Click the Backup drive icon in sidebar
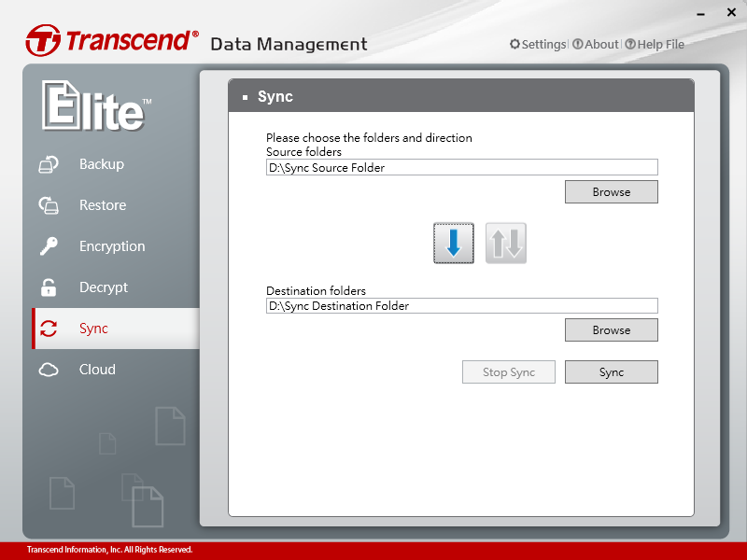The width and height of the screenshot is (747, 560). (x=49, y=165)
